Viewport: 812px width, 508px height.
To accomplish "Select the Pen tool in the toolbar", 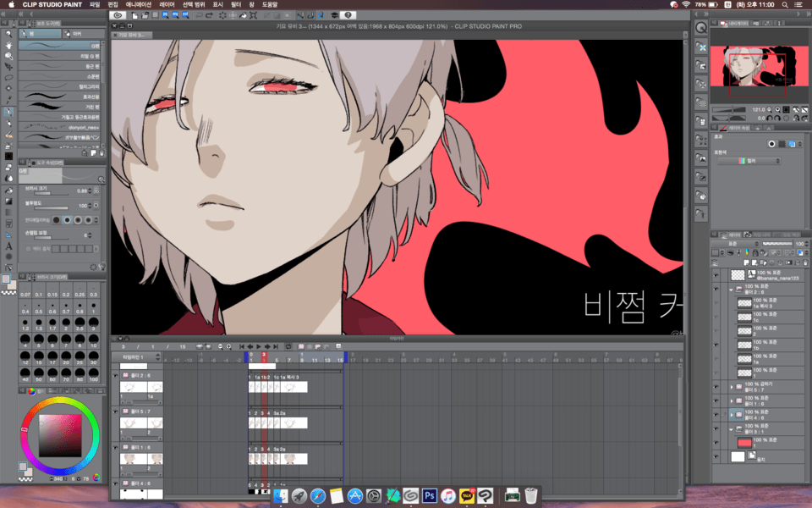I will tap(8, 113).
